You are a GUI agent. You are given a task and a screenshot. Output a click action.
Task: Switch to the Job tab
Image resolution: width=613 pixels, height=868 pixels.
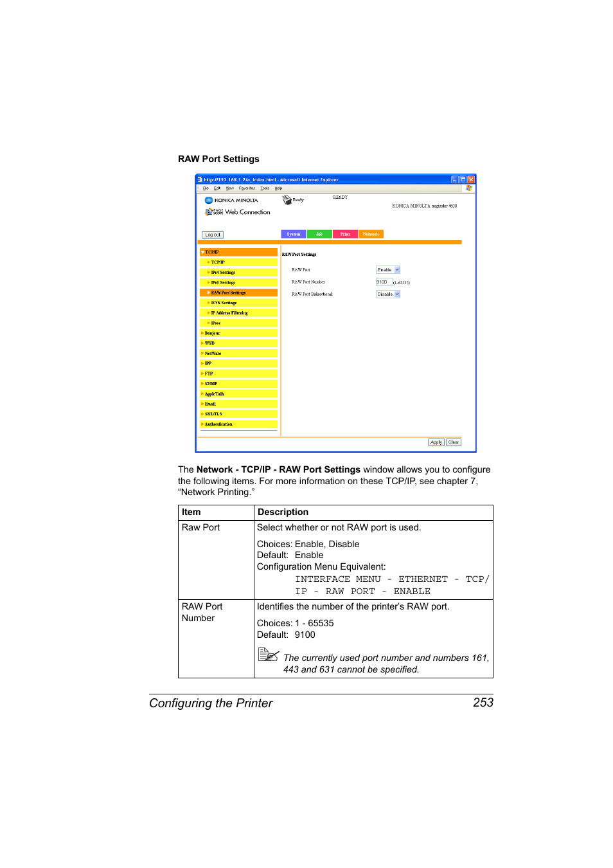(x=319, y=234)
